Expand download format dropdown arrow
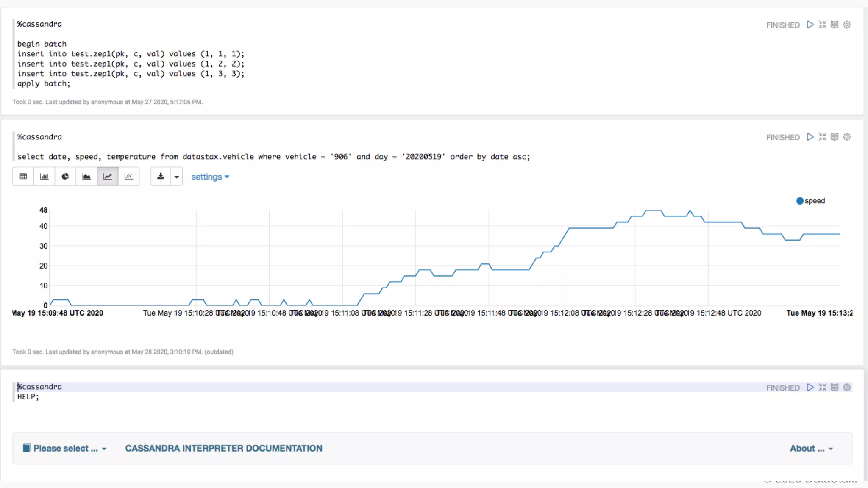The image size is (868, 488). [x=177, y=177]
